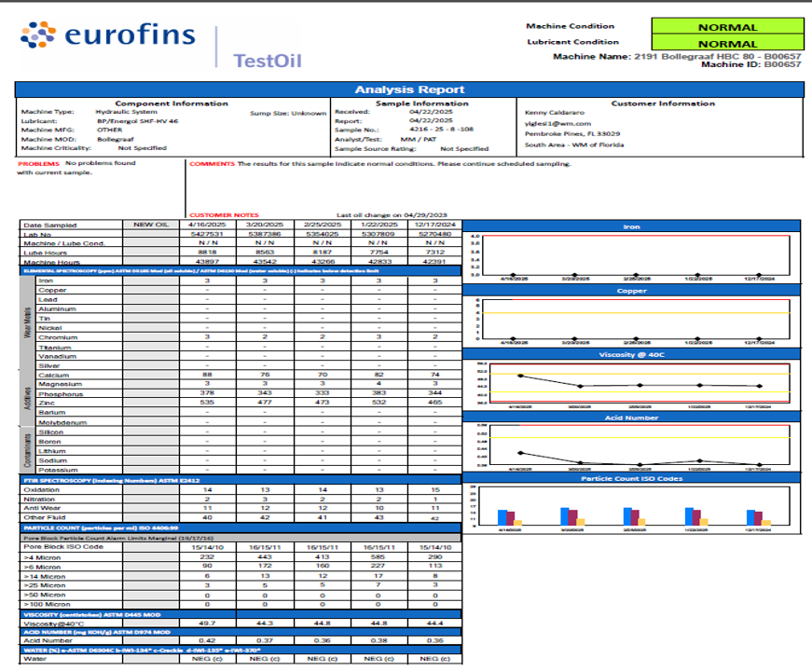Screen dimensions: 812x671
Task: Select the NEW OIL column header
Action: point(151,225)
